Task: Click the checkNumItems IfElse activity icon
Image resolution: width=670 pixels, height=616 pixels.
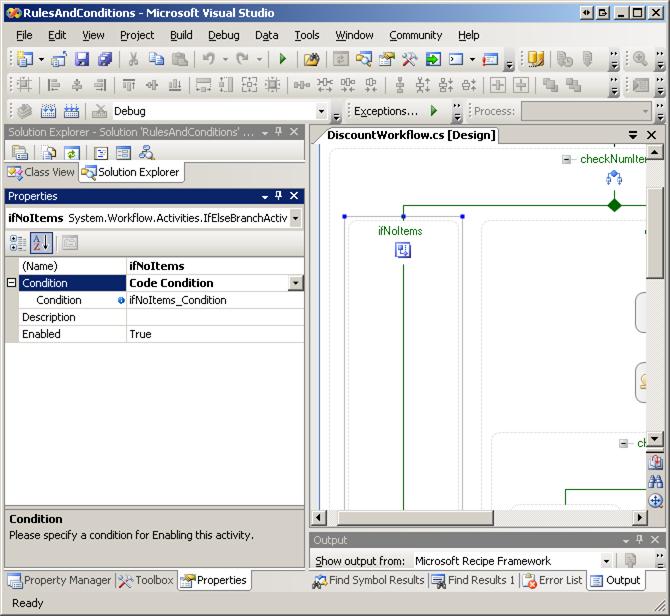Action: click(x=614, y=178)
